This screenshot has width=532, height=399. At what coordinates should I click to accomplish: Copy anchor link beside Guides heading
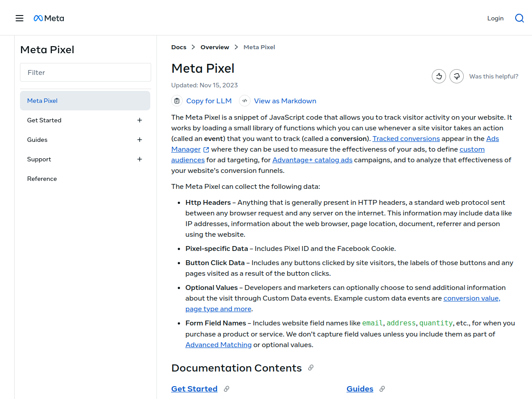click(x=382, y=389)
